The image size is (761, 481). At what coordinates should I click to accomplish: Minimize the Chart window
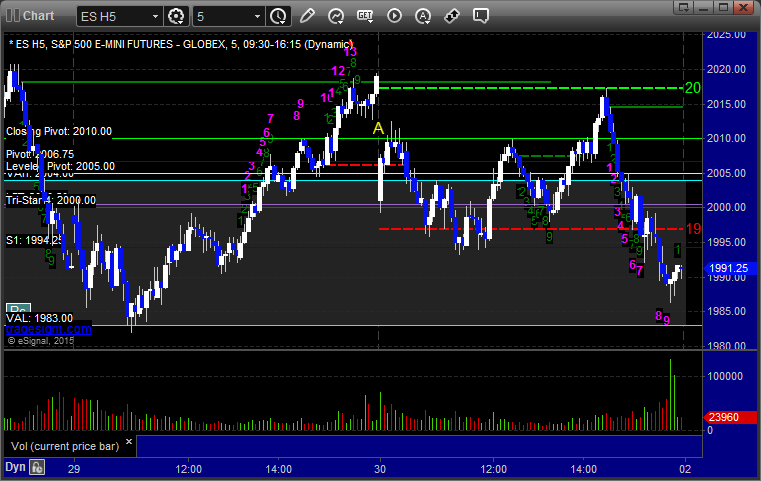pyautogui.click(x=704, y=7)
